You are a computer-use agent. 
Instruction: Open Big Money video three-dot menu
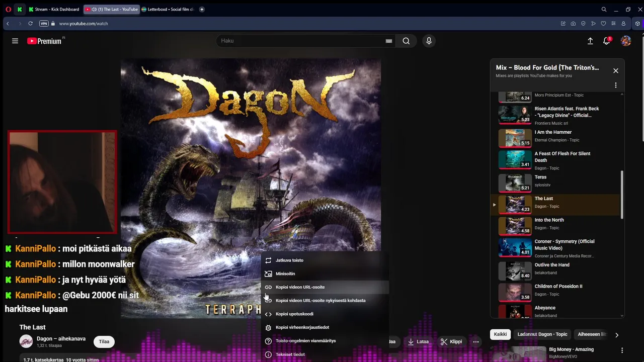[622, 350]
